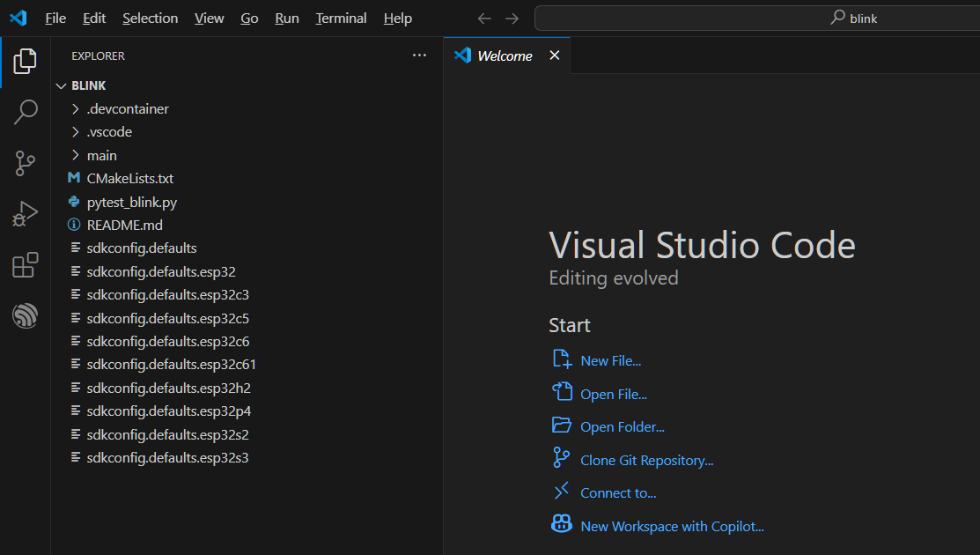Viewport: 980px width, 555px height.
Task: Open the Explorer view in activity bar
Action: click(x=25, y=62)
